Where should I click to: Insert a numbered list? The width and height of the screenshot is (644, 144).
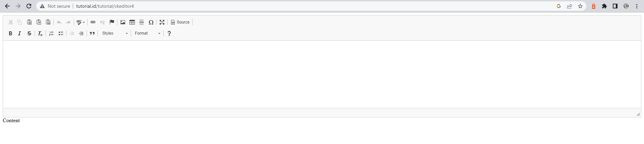tap(51, 33)
